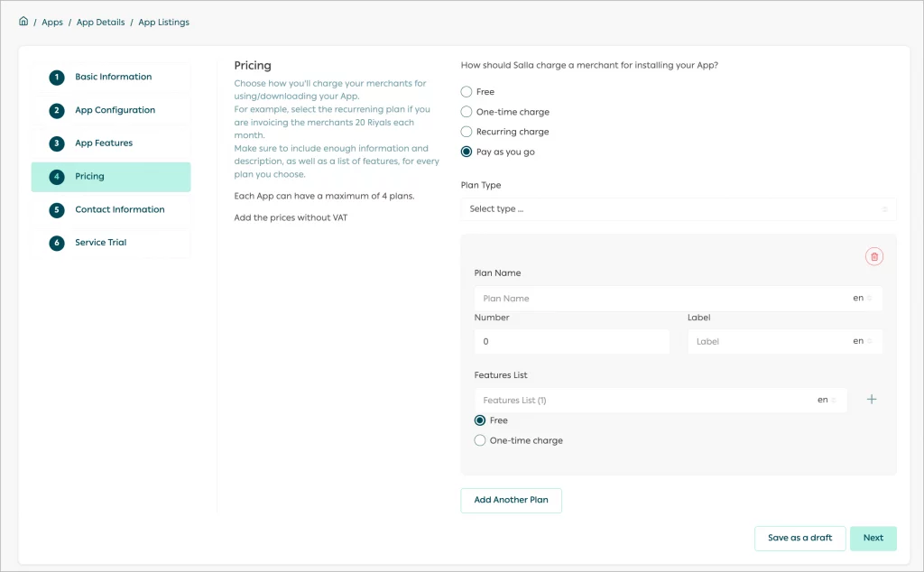Click the Next button to proceed
924x572 pixels.
click(x=873, y=538)
